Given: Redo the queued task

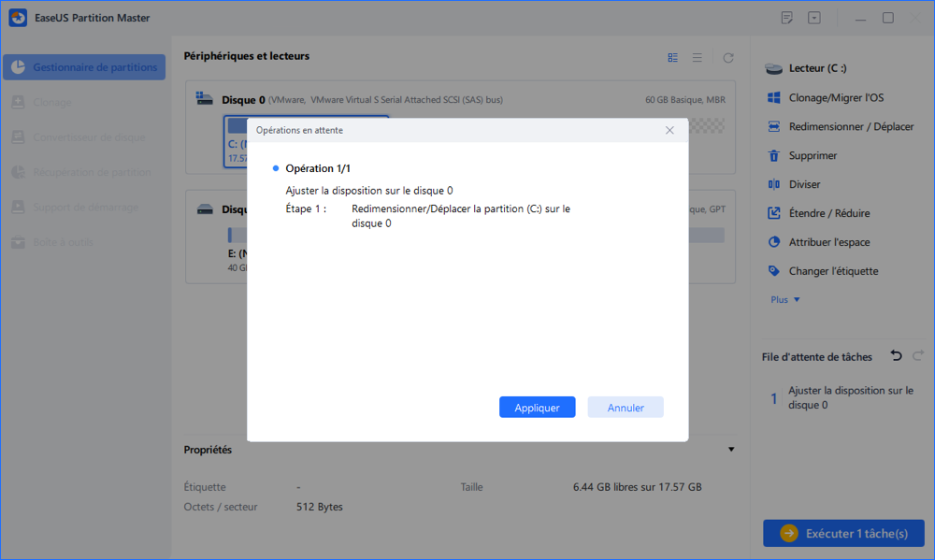Looking at the screenshot, I should point(918,356).
